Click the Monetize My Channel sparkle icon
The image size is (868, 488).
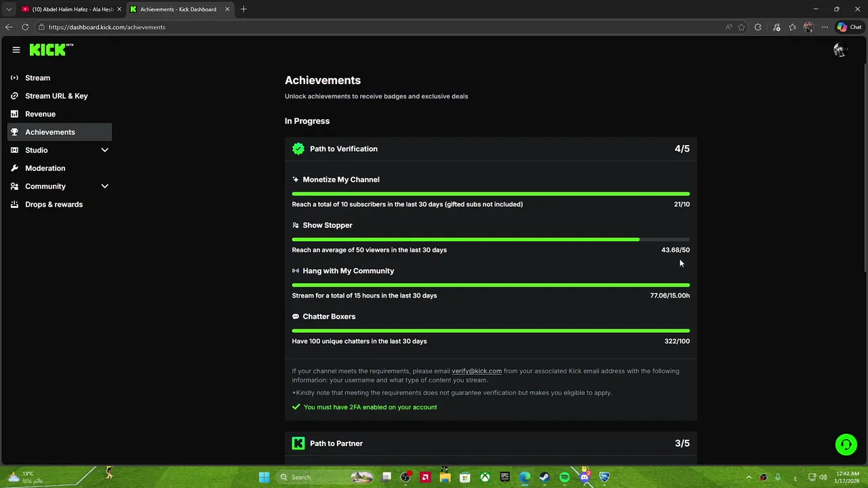(x=296, y=180)
